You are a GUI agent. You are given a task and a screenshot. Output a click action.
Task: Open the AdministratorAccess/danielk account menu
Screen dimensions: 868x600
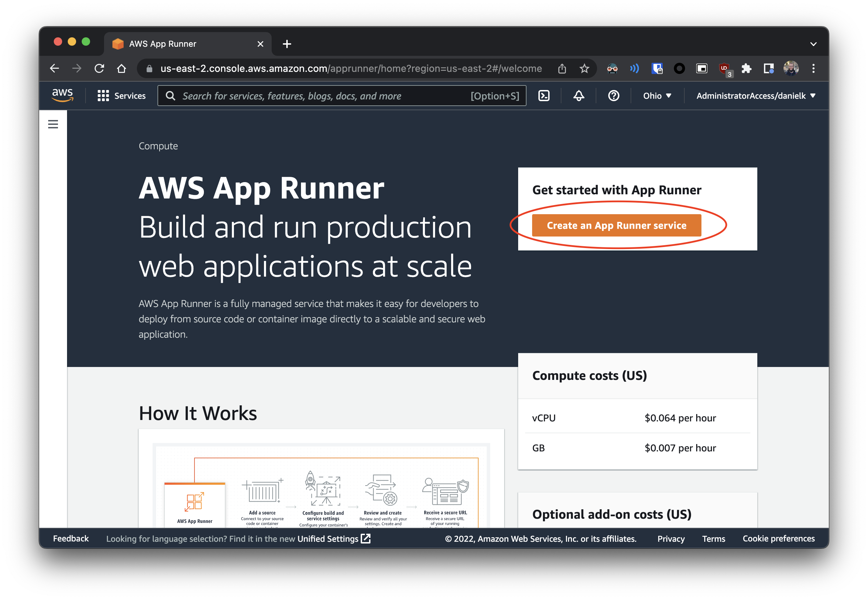coord(756,96)
